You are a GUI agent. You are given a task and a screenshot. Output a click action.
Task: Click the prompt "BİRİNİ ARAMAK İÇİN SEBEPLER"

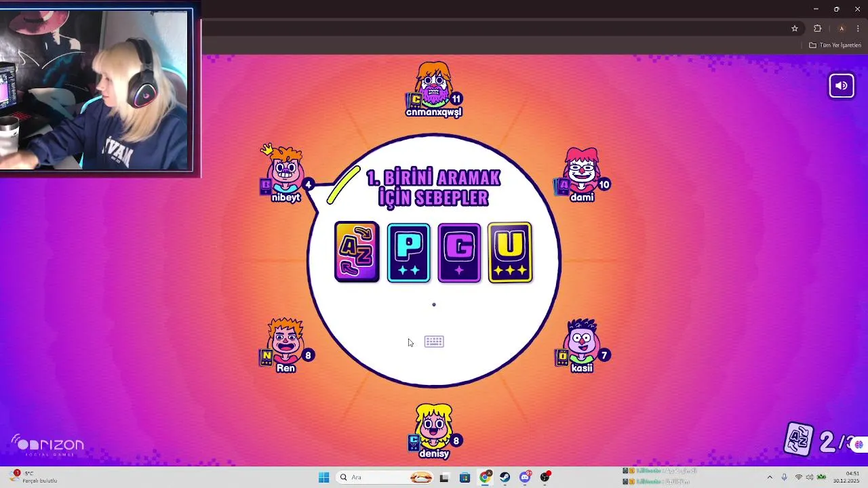[x=433, y=188]
